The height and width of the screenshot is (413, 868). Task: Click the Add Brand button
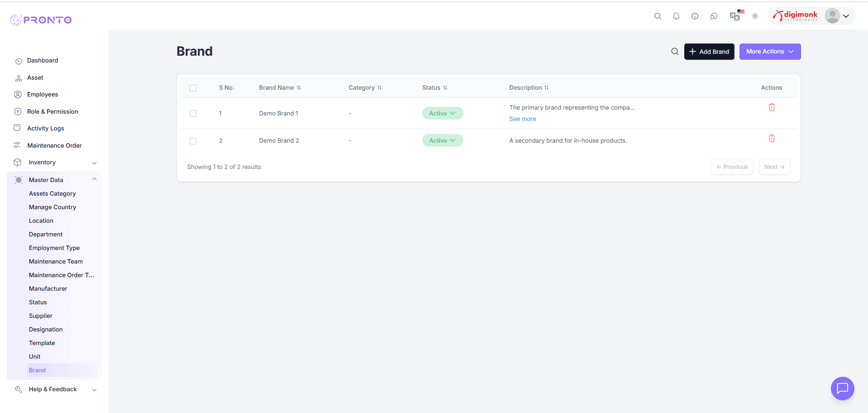709,51
